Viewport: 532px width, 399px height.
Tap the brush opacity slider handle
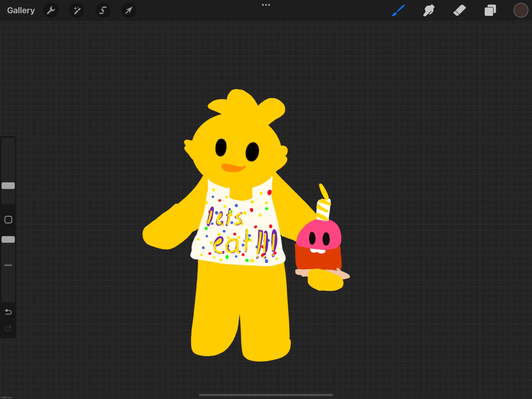click(x=8, y=239)
